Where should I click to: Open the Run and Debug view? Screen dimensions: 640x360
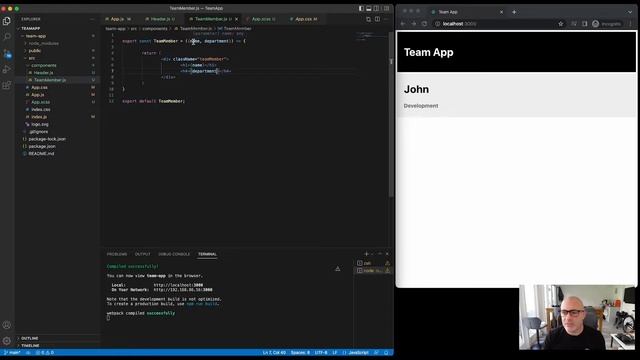pyautogui.click(x=7, y=69)
